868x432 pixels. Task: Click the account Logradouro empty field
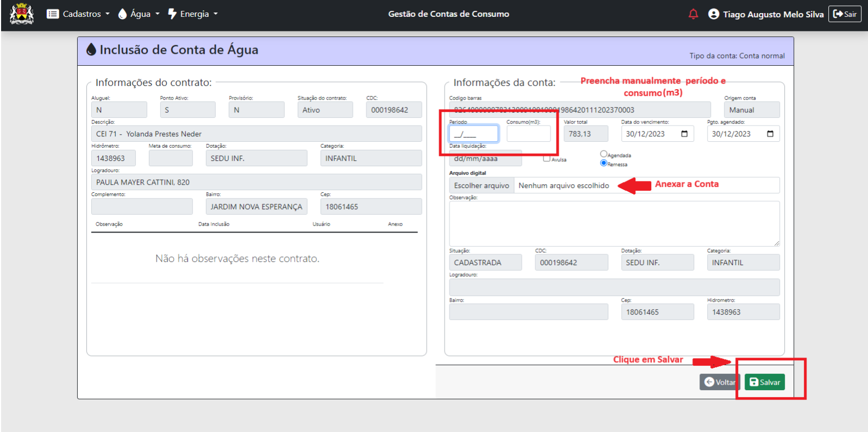(614, 287)
